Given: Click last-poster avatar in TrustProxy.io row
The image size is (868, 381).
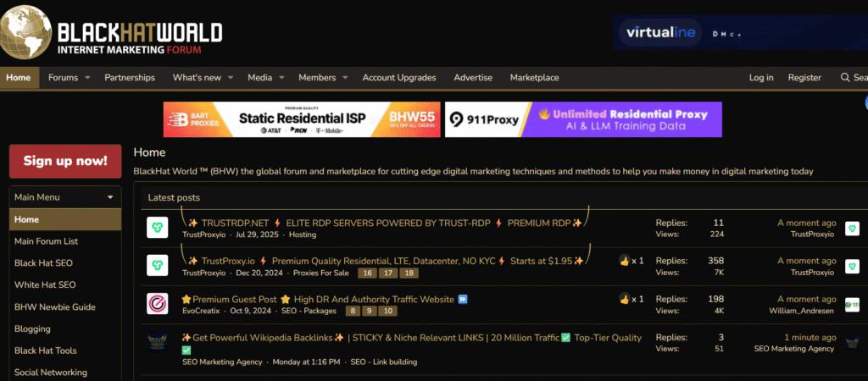Looking at the screenshot, I should (x=852, y=266).
